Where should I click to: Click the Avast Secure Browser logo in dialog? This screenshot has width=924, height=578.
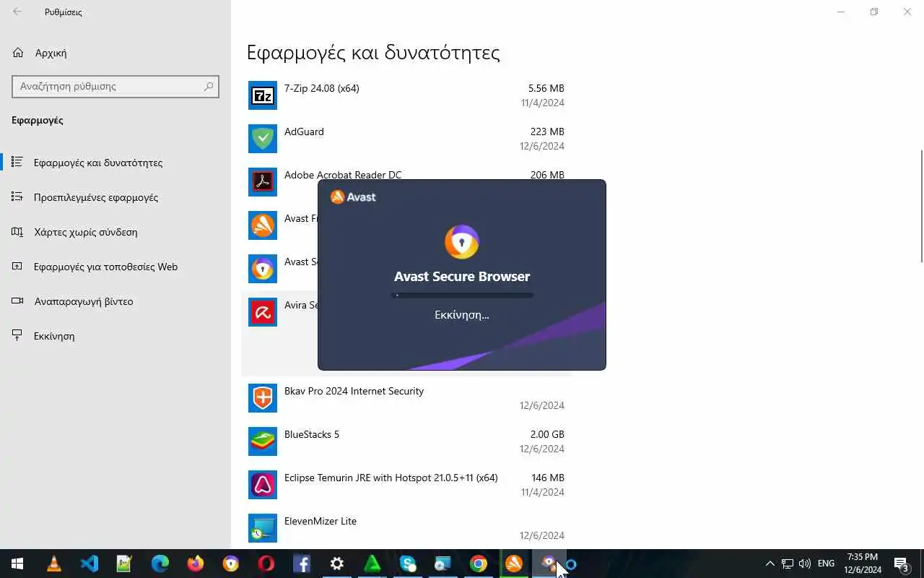[462, 242]
